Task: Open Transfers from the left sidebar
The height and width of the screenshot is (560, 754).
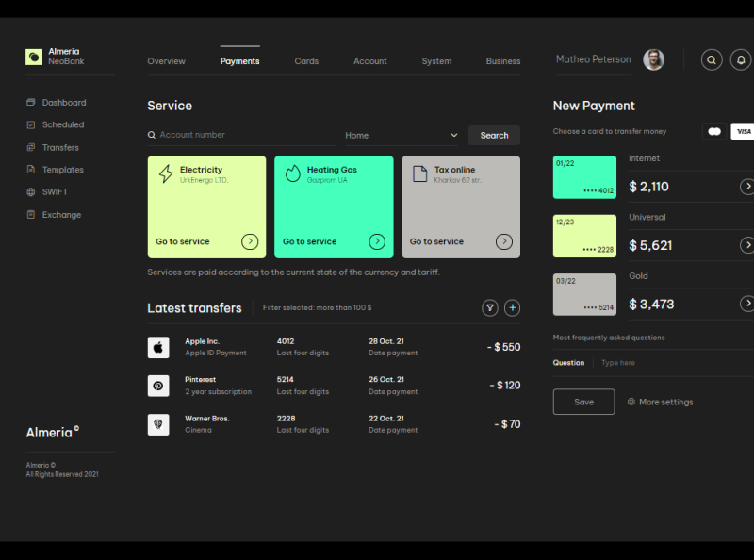Action: 59,147
